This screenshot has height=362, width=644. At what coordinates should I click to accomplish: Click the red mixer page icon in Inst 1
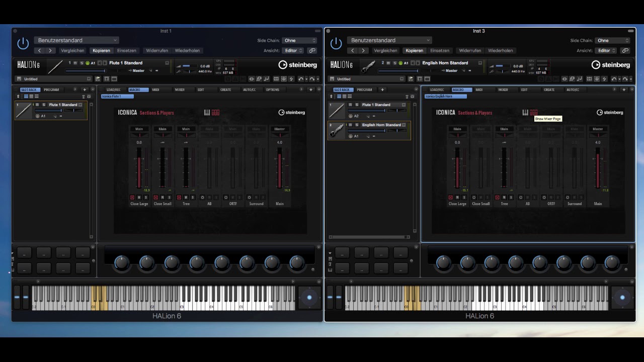pos(215,112)
